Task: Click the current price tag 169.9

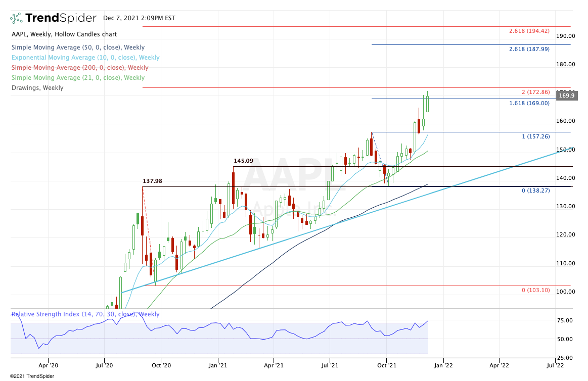Action: [x=566, y=96]
